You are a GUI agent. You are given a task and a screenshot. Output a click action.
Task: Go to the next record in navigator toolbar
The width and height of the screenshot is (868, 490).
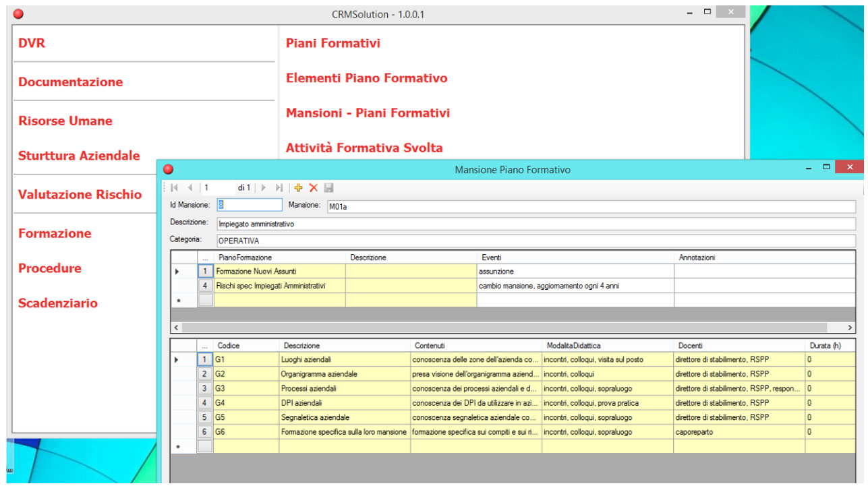click(x=264, y=188)
